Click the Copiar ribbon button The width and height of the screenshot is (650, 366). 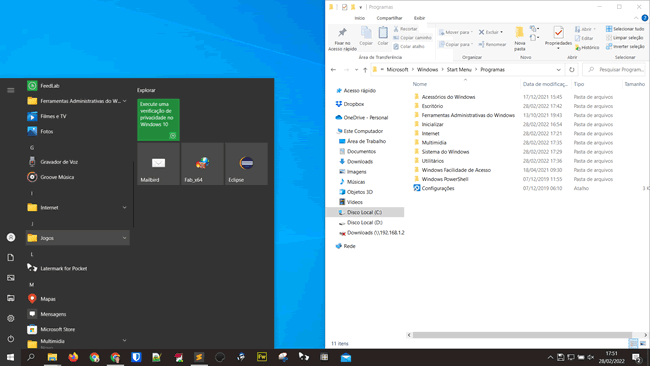(x=366, y=36)
